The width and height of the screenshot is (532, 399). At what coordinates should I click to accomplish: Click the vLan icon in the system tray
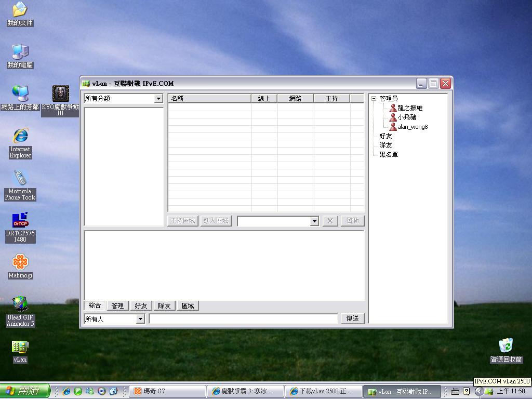(x=489, y=392)
